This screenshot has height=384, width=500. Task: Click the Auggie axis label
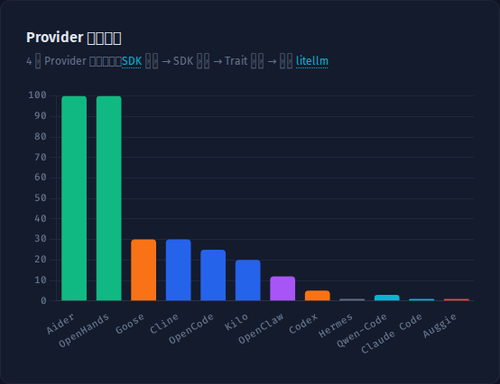point(440,325)
